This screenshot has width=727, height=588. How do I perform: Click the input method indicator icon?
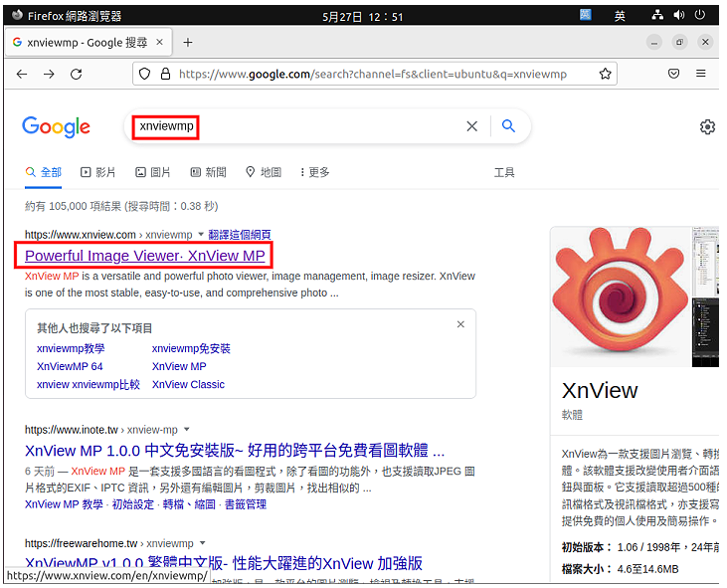point(586,15)
